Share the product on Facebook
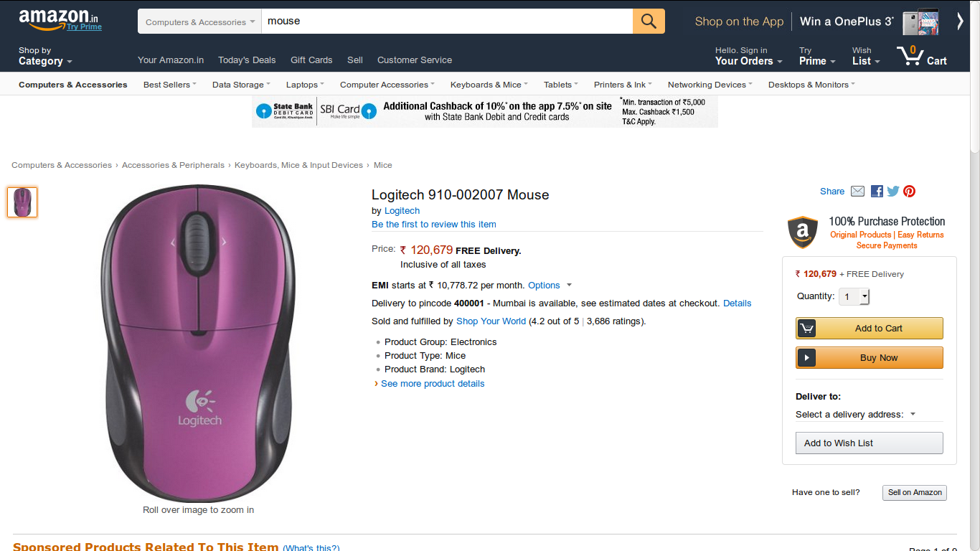 click(877, 191)
